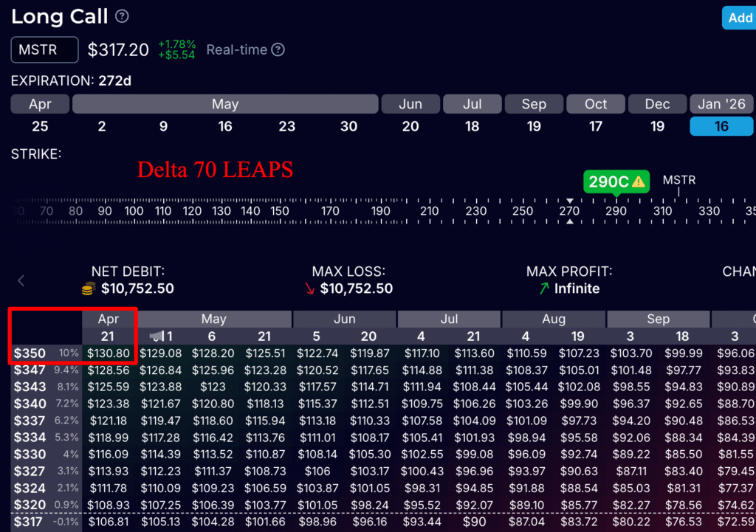Screen dimensions: 756x532
Task: Click the Jun 5 column header in the table
Action: pyautogui.click(x=316, y=336)
